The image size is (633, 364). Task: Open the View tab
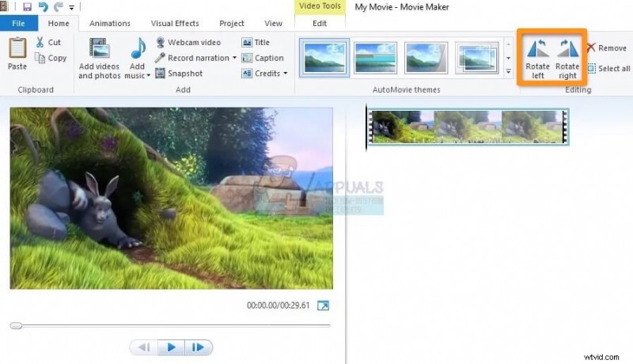coord(273,24)
